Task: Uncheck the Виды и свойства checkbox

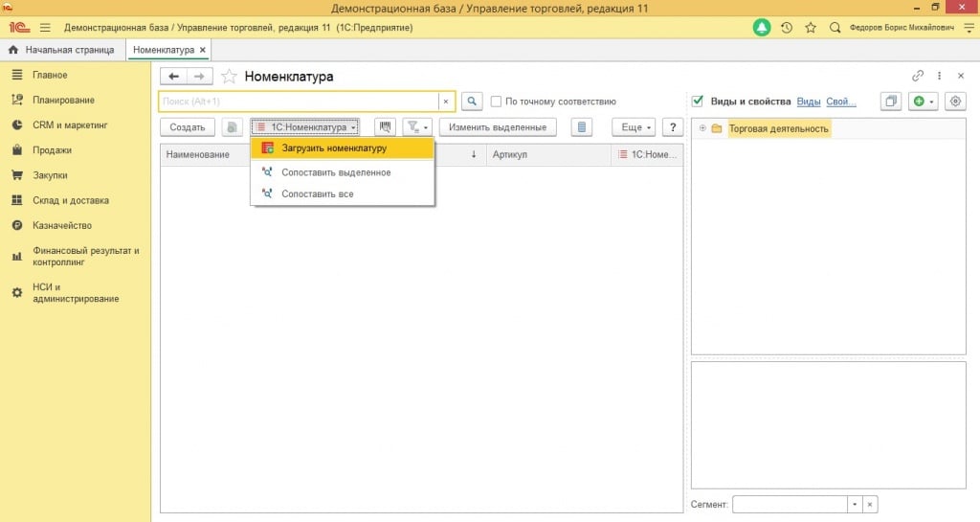Action: [698, 102]
